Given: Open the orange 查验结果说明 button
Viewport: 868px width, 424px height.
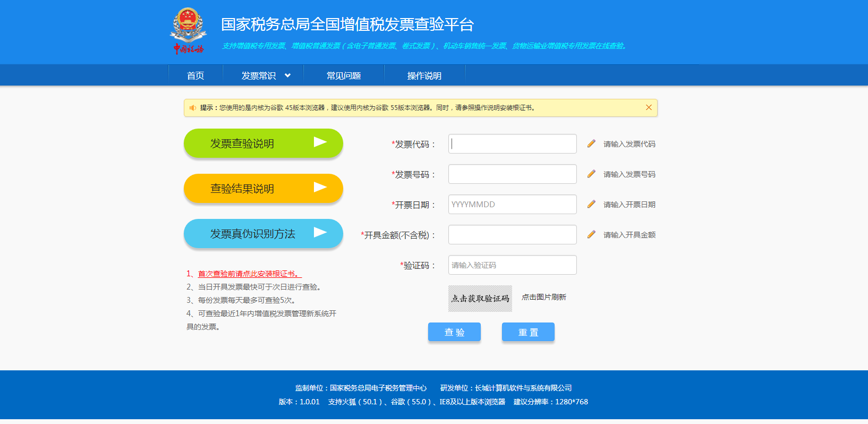Looking at the screenshot, I should [x=263, y=189].
